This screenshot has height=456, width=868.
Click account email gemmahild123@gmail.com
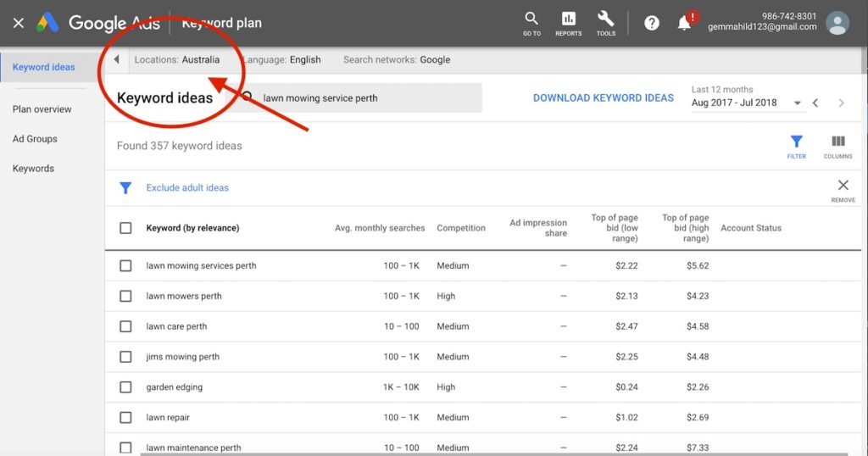coord(762,26)
